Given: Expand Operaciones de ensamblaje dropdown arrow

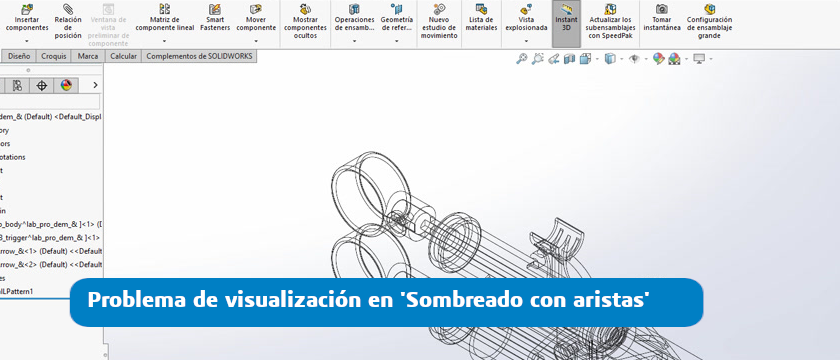Looking at the screenshot, I should coord(354,41).
